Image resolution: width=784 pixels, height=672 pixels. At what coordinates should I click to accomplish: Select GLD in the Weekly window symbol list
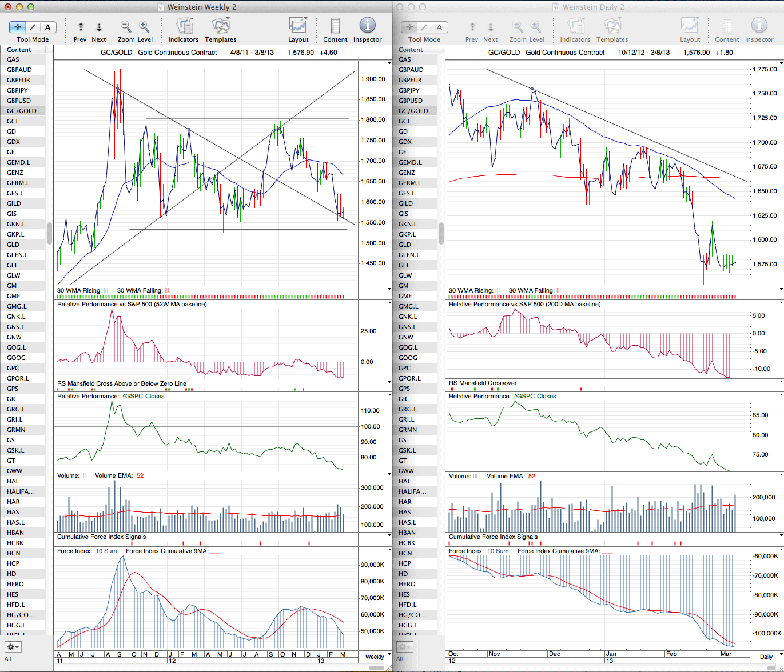click(x=13, y=245)
